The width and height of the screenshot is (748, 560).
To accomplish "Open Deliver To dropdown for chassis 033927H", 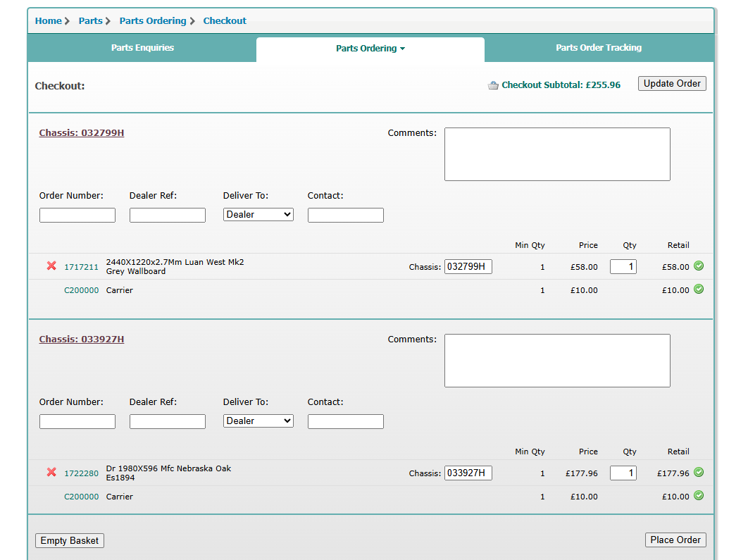I will point(258,421).
